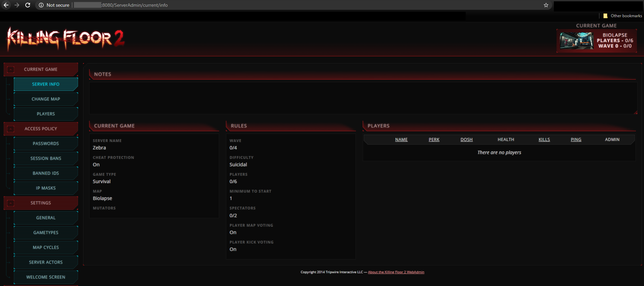Collapse the Settings menu section

[x=11, y=203]
